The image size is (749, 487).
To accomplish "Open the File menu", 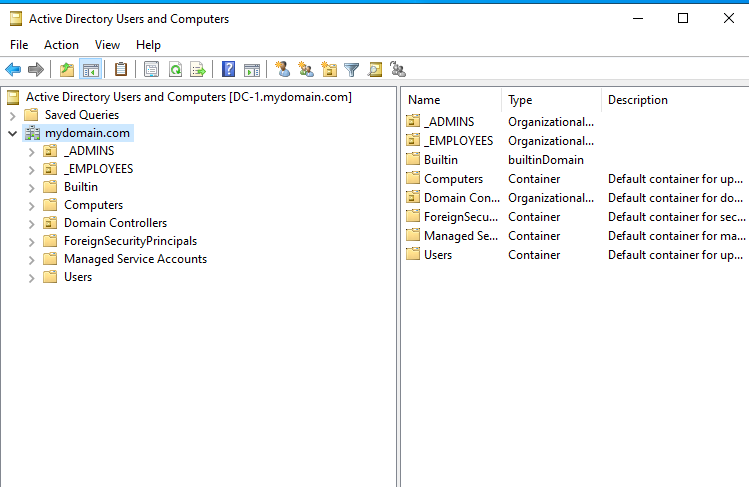I will click(x=19, y=45).
